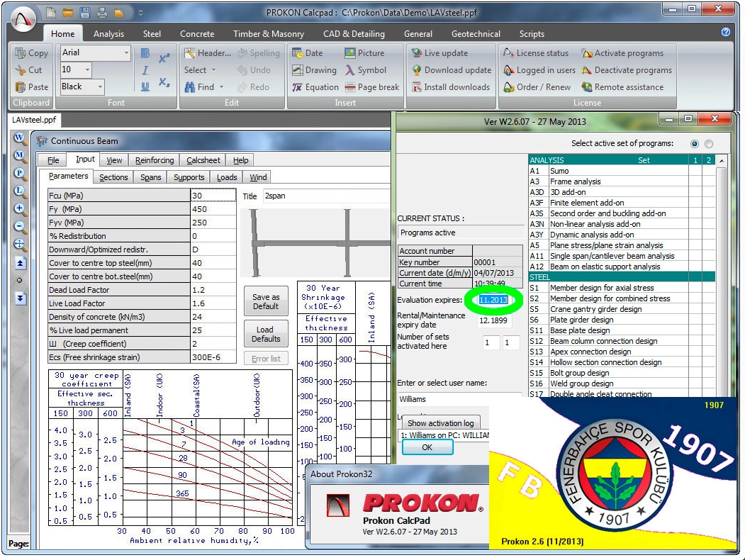Viewport: 745px width, 560px height.
Task: Open the Sections tab in Continuous Beam
Action: pos(113,177)
